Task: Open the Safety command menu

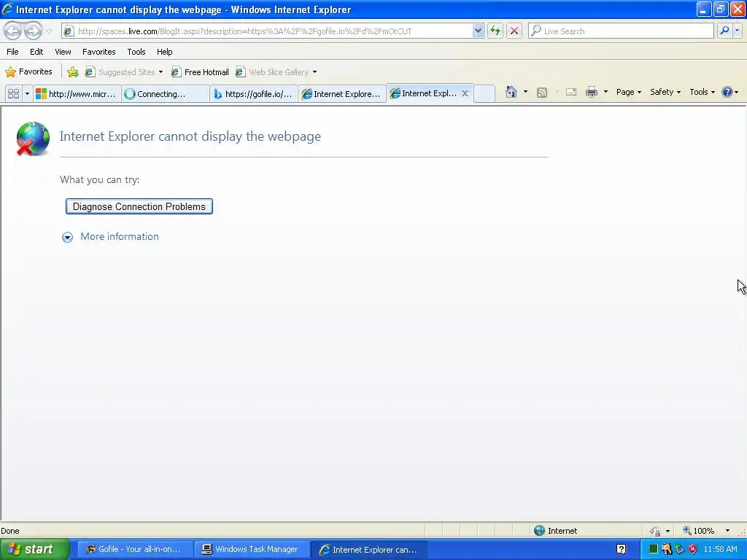Action: point(665,92)
